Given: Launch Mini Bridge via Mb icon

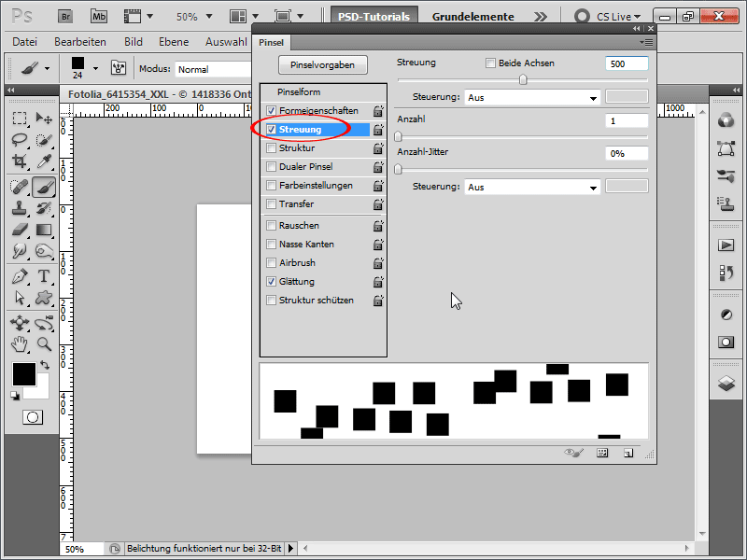Looking at the screenshot, I should pos(99,17).
